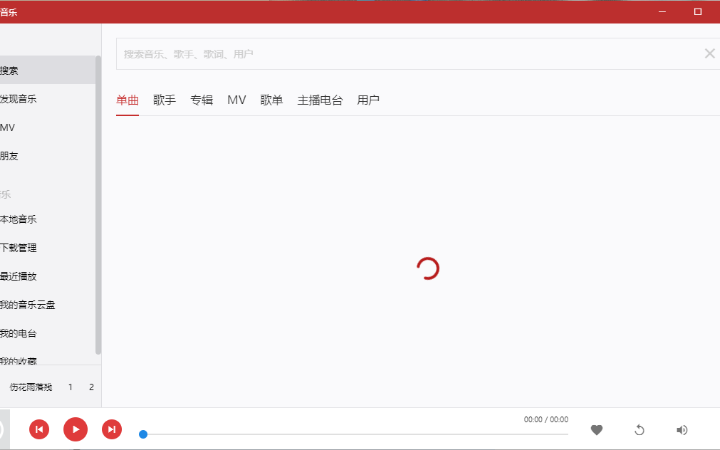The image size is (720, 450).
Task: Open 搜索 in the sidebar
Action: pyautogui.click(x=47, y=70)
